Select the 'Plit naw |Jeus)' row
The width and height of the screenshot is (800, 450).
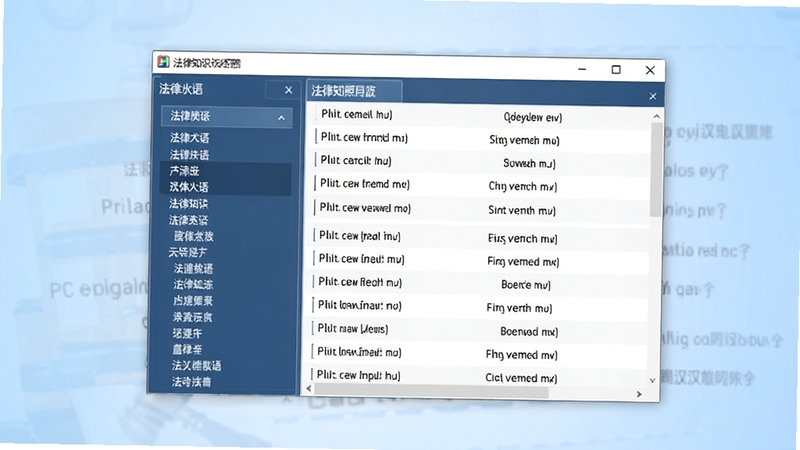coord(476,330)
